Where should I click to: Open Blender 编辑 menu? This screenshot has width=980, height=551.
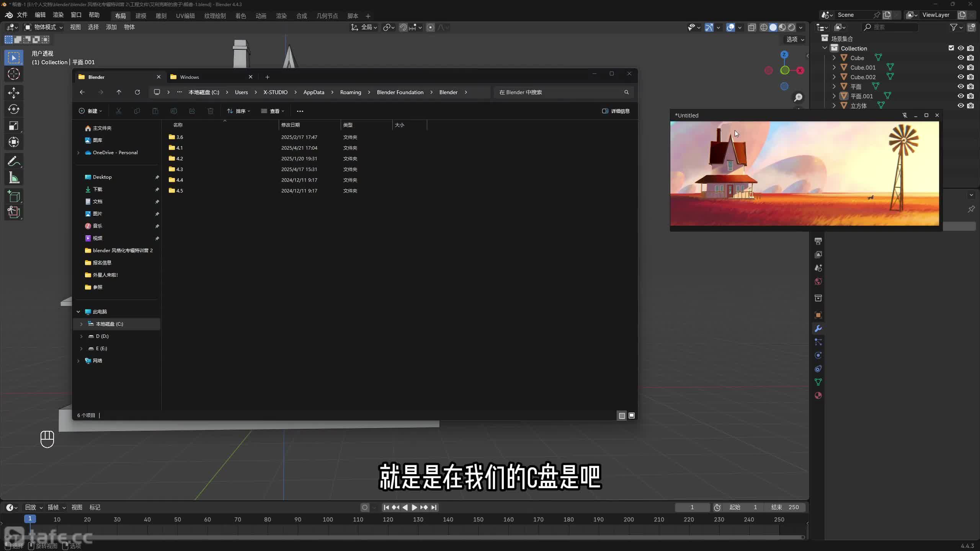[40, 15]
